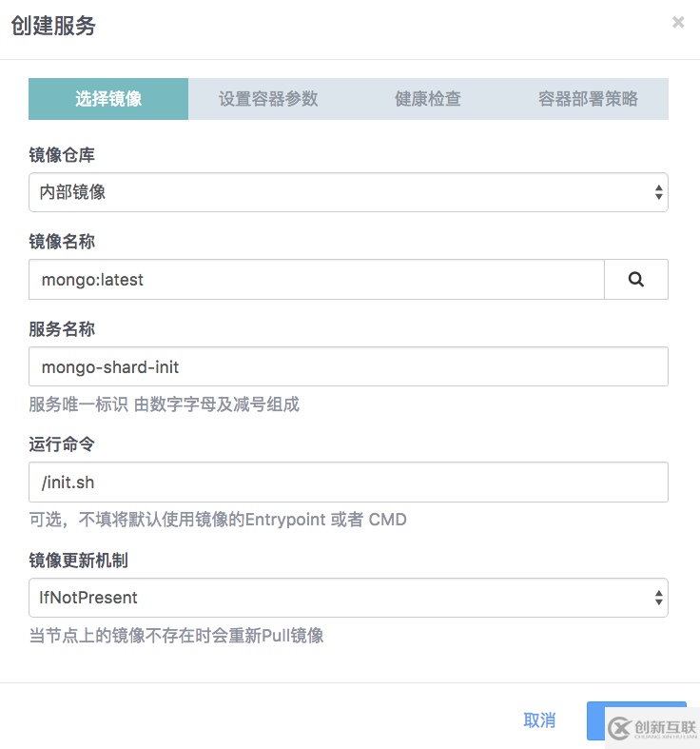Open the IfNotPresent update policy dropdown

click(x=348, y=598)
